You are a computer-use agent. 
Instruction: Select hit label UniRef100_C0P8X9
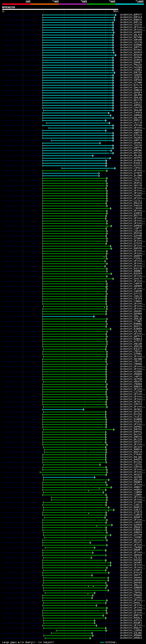tap(131, 113)
